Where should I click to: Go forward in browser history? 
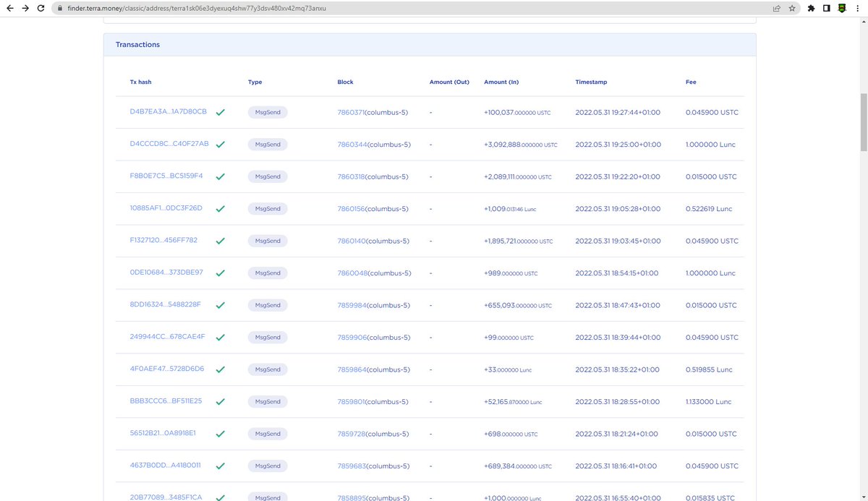click(x=25, y=8)
